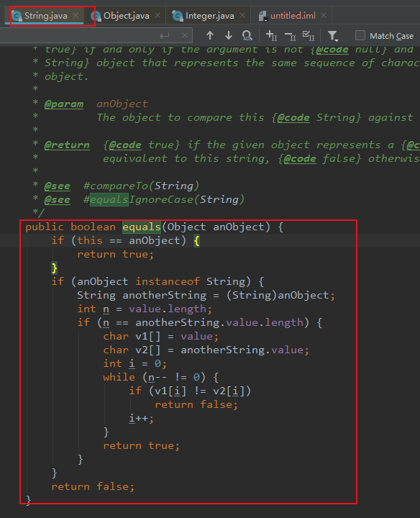Go to next search occurrence arrow
Image resolution: width=420 pixels, height=518 pixels.
click(x=229, y=35)
